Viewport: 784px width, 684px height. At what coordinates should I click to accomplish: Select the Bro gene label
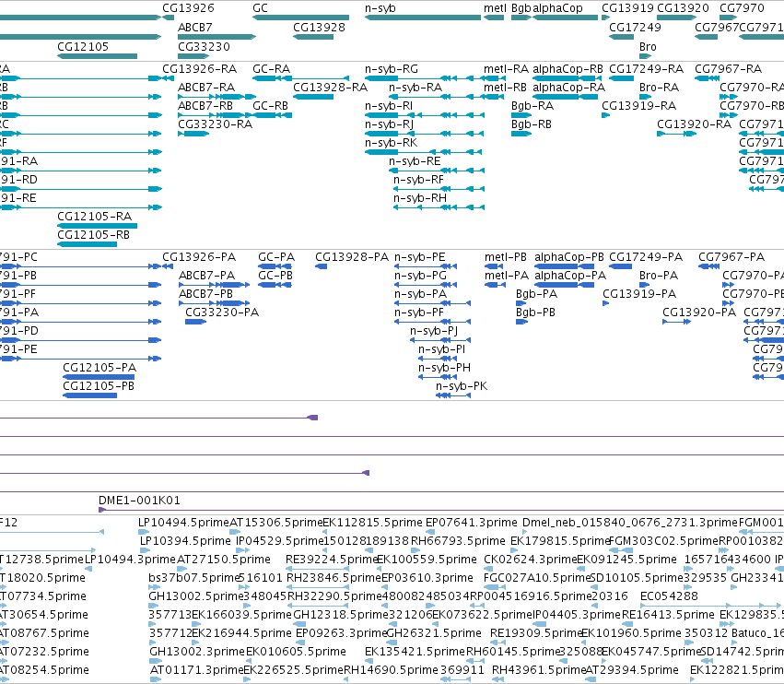pyautogui.click(x=648, y=46)
